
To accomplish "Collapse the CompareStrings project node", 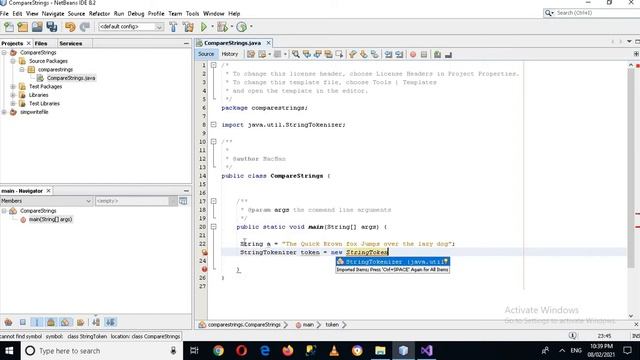I will tap(4, 53).
